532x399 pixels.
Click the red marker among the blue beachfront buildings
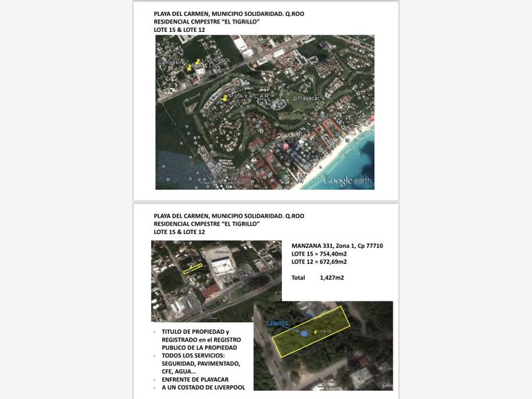(x=285, y=146)
